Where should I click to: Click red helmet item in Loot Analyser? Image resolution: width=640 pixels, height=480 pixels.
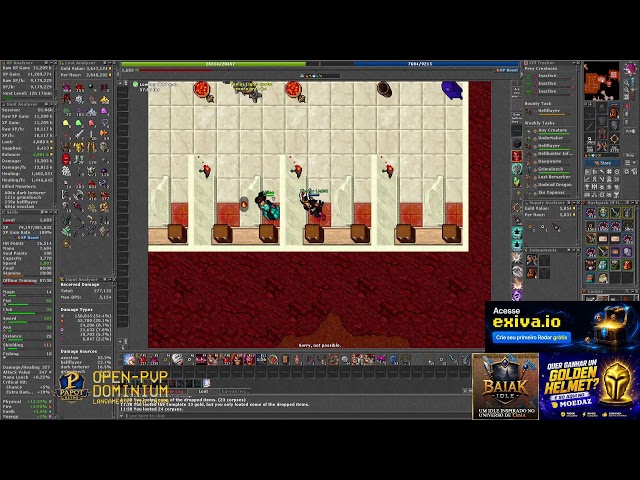(x=66, y=158)
